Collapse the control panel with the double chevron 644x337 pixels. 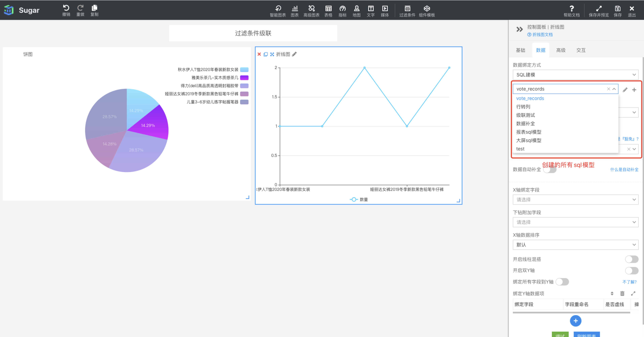(x=520, y=29)
